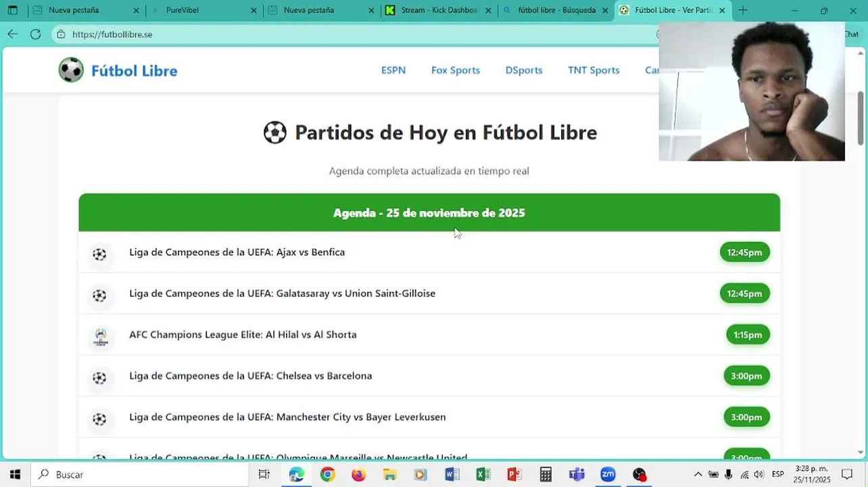868x487 pixels.
Task: Open OBS Studio from taskbar
Action: (640, 474)
